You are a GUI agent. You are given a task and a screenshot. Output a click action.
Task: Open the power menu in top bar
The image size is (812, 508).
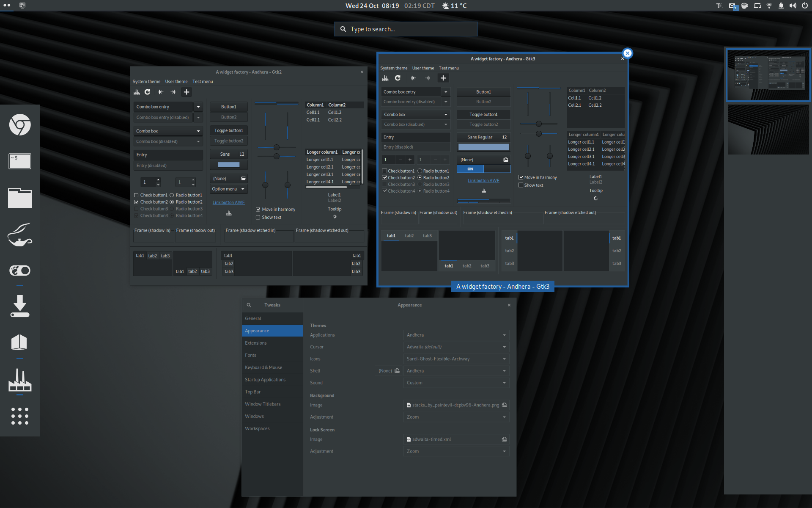click(x=804, y=6)
